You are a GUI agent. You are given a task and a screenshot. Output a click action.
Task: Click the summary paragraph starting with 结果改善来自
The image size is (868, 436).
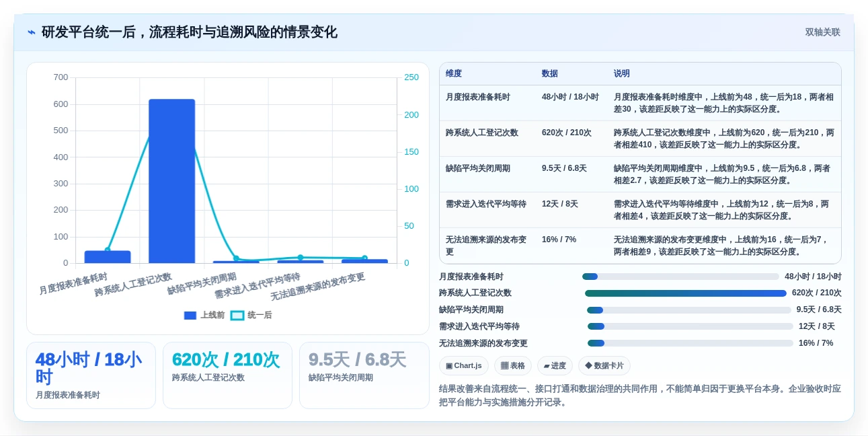pyautogui.click(x=640, y=396)
